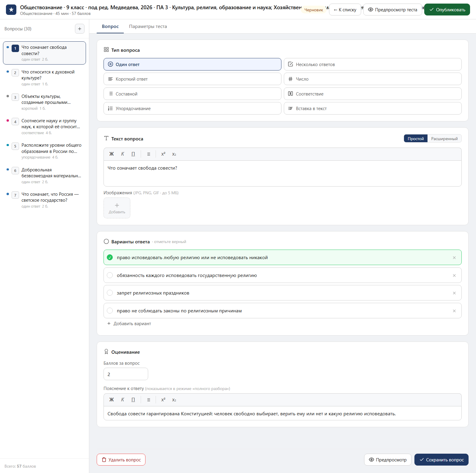Open question 4 in the sidebar list
Image resolution: width=476 pixels, height=473 pixels.
pos(44,126)
